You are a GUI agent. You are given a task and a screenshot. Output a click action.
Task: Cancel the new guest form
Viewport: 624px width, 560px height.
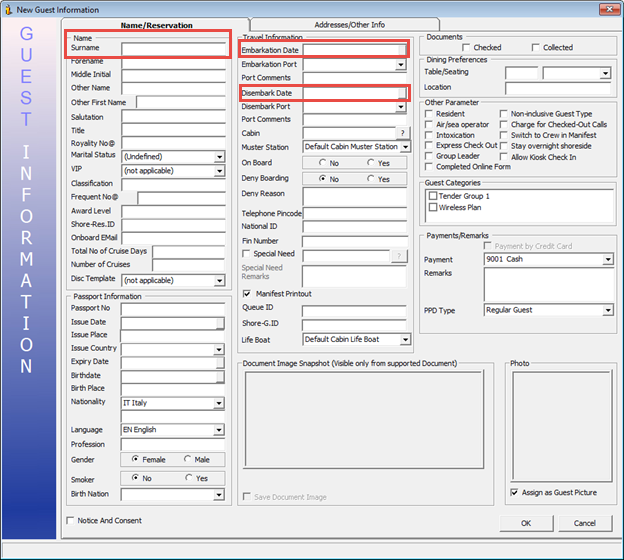point(585,523)
